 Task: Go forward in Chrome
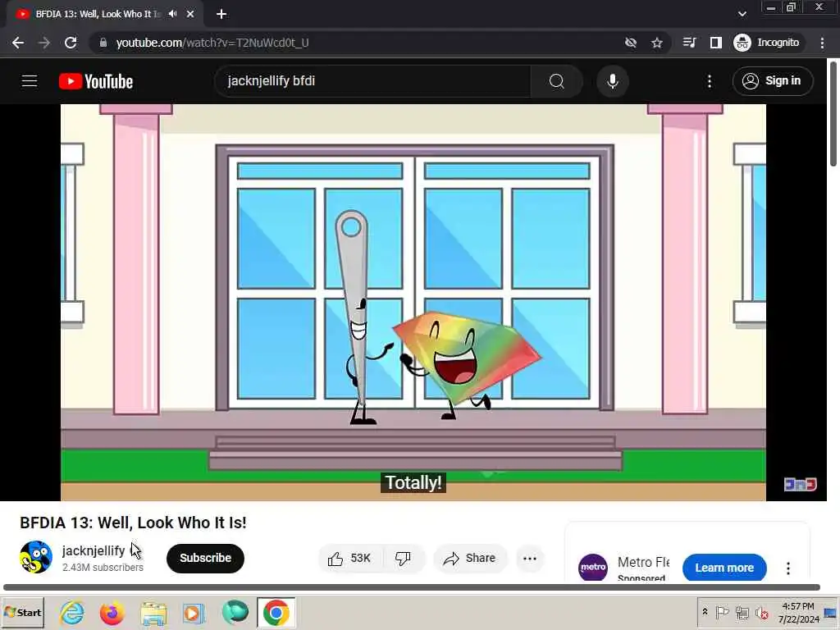(x=44, y=43)
